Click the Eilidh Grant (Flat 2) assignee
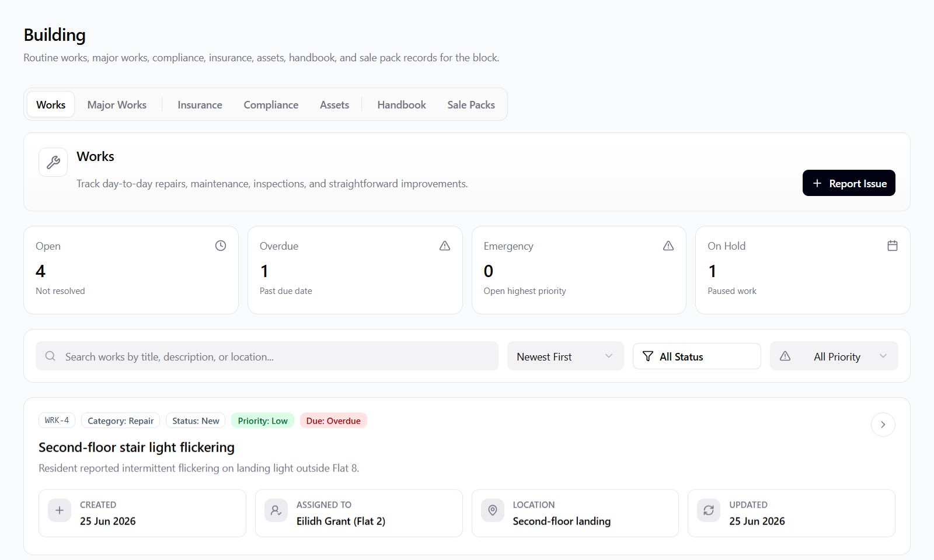This screenshot has width=934, height=560. pos(341,521)
